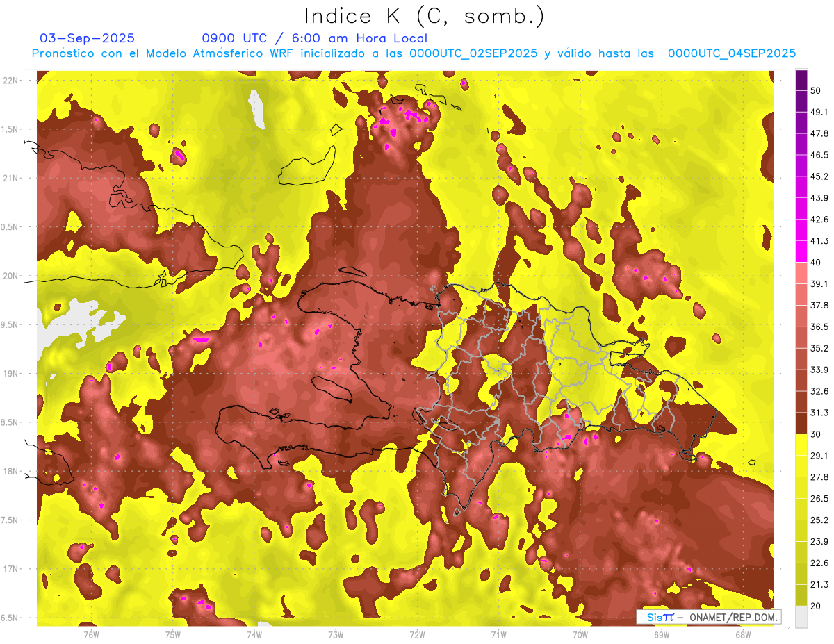Click the "29.1" color scale label

pos(819,456)
